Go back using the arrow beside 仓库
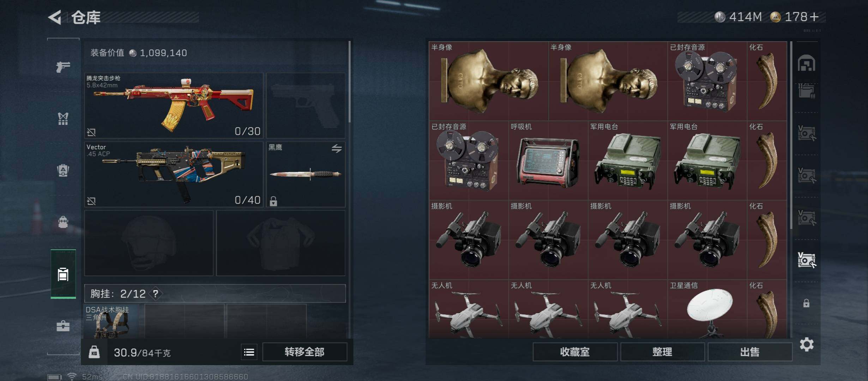 [x=55, y=17]
